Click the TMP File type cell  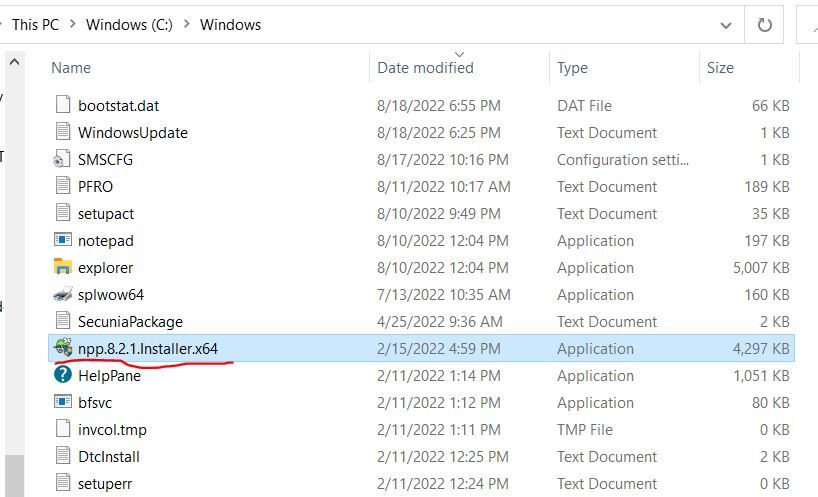tap(585, 430)
